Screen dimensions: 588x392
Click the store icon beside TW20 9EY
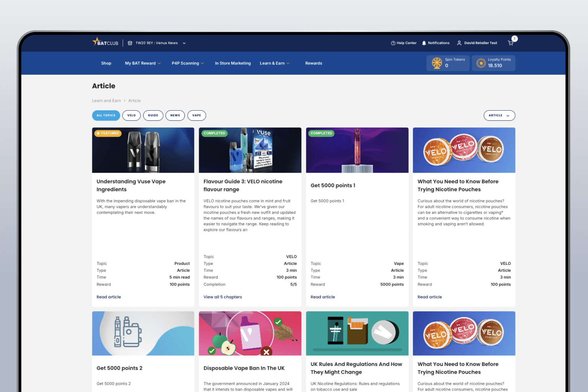click(130, 43)
